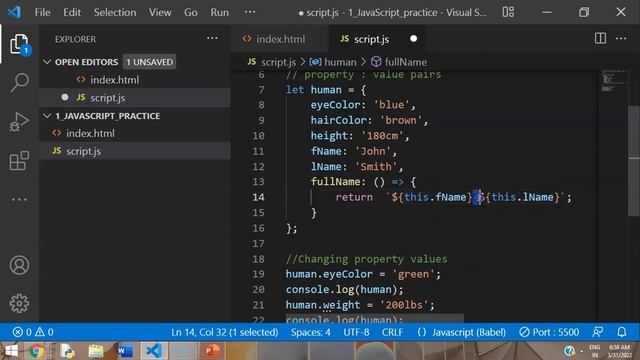This screenshot has height=360, width=640.
Task: Click the EXPLORER panel title
Action: click(x=76, y=39)
